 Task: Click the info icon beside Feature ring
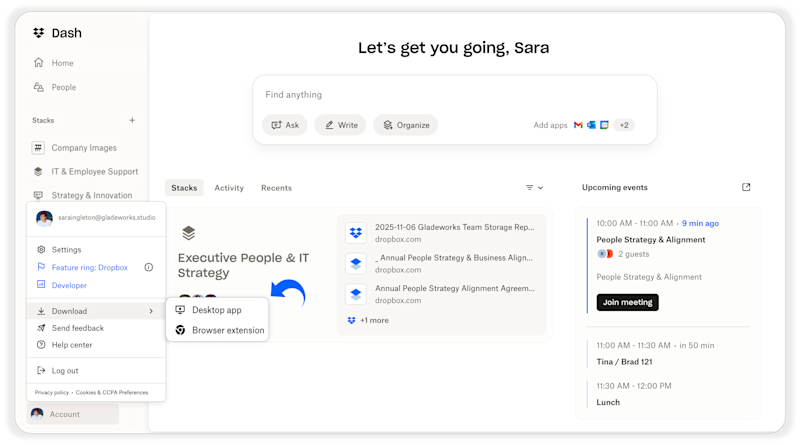(148, 267)
